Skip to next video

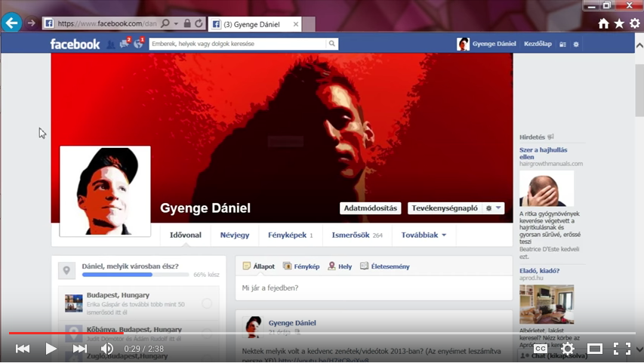(79, 349)
